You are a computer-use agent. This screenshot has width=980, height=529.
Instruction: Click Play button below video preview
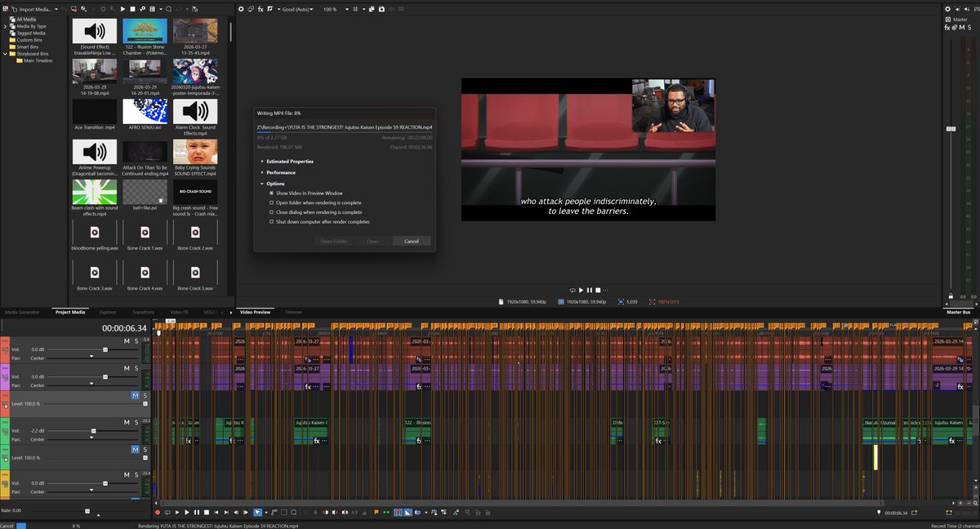pyautogui.click(x=581, y=290)
